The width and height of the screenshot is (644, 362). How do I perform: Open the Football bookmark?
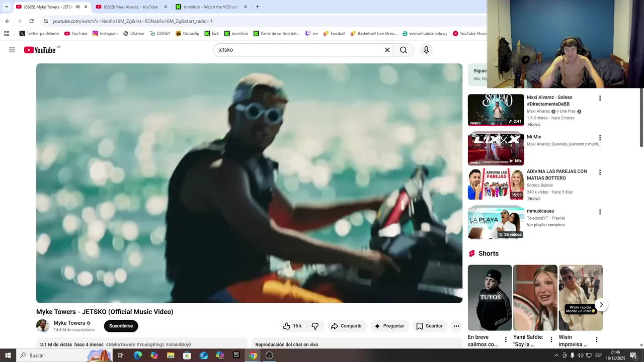[x=334, y=34]
